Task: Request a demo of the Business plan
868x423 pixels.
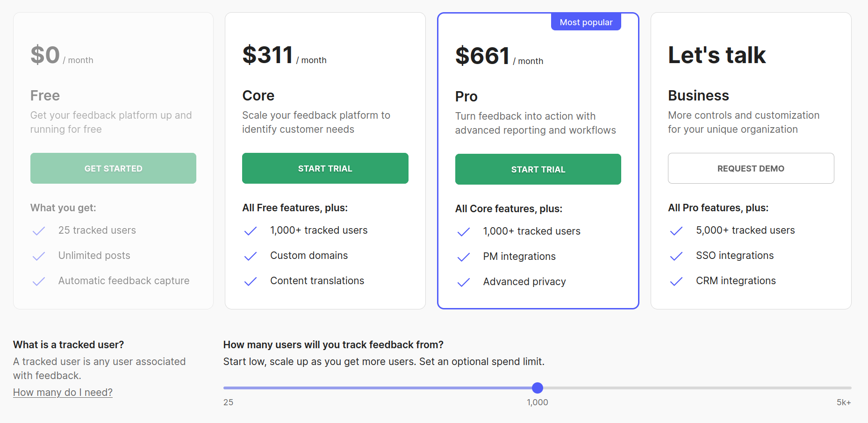Action: 751,168
